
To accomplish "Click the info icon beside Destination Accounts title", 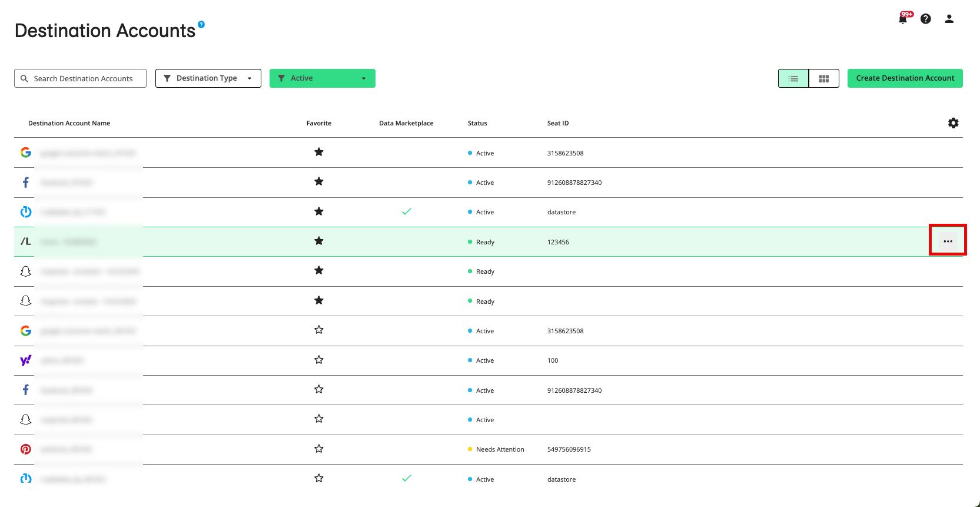I will (201, 25).
